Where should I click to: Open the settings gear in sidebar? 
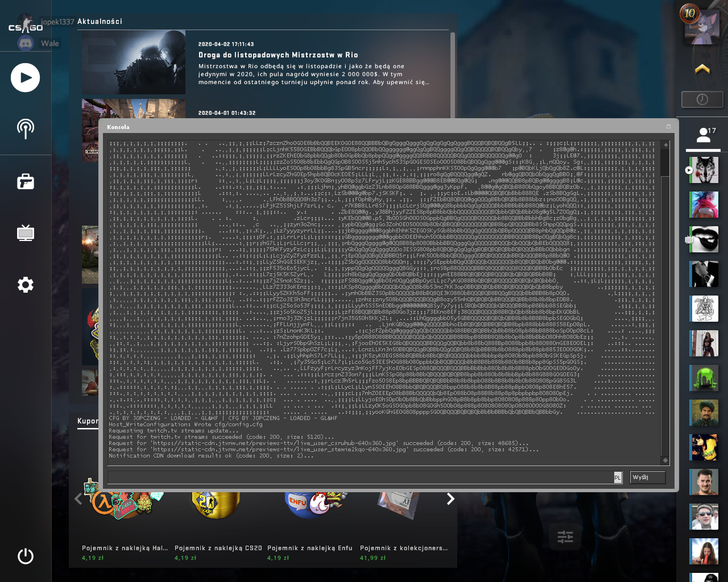(x=26, y=285)
